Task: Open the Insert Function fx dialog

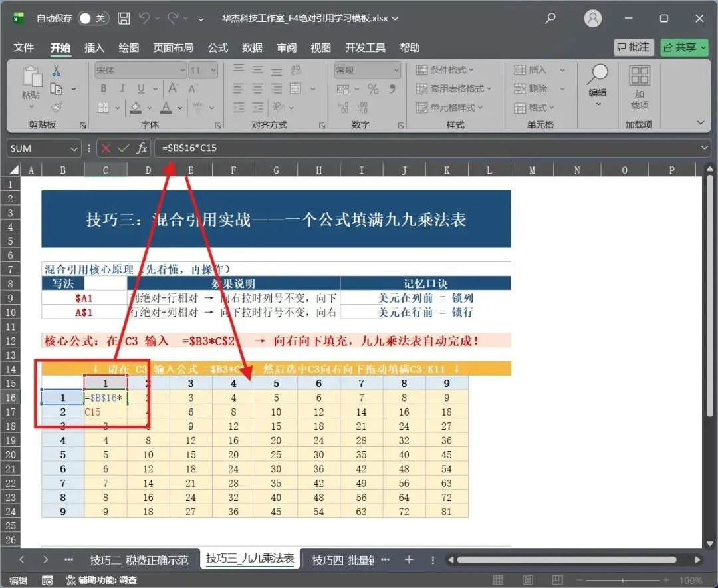Action: 142,148
